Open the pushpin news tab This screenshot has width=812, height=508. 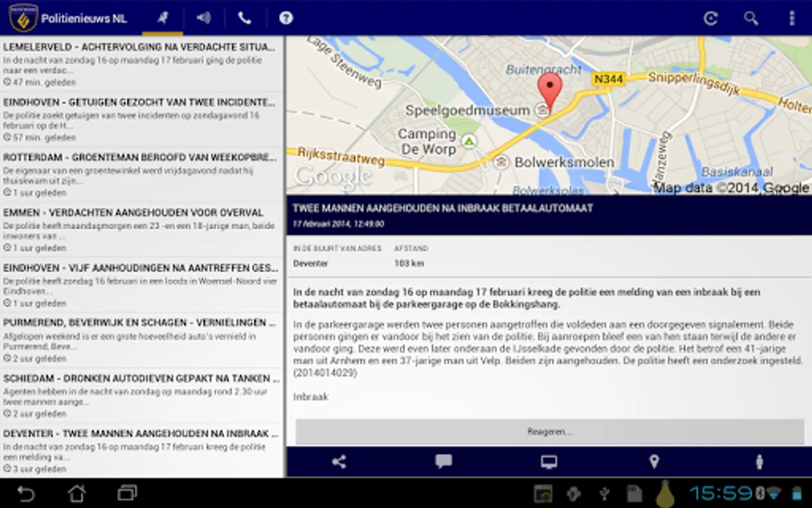pos(162,18)
